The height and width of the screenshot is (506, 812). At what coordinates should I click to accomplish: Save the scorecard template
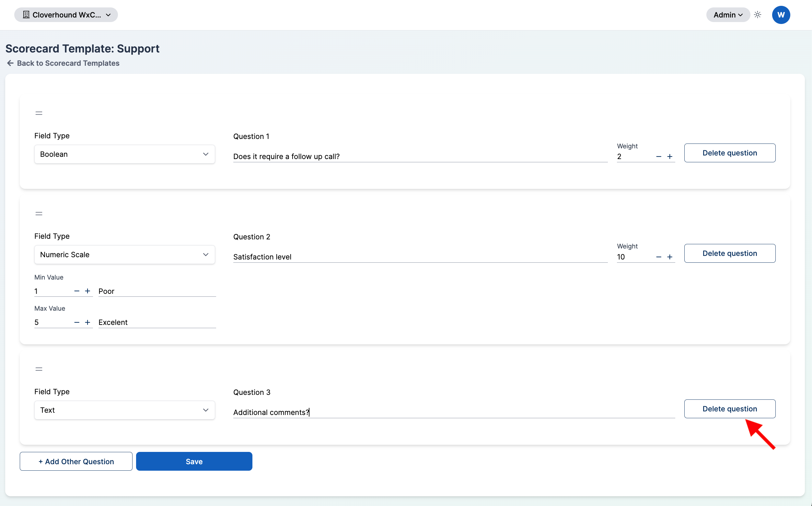pos(194,461)
